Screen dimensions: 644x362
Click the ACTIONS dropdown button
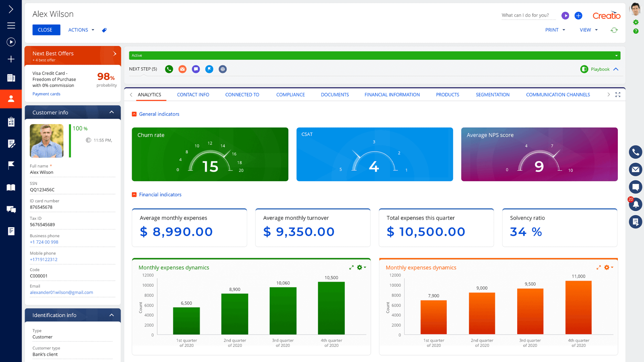pos(81,30)
